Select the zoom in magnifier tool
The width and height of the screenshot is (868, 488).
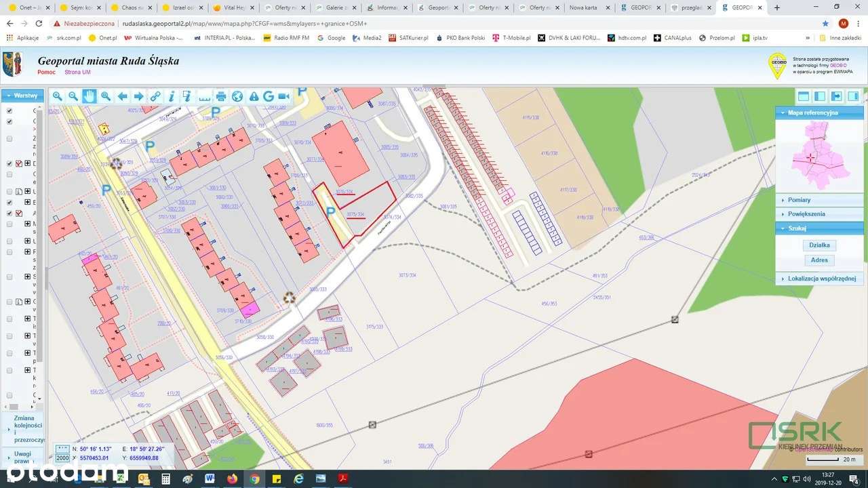point(57,96)
